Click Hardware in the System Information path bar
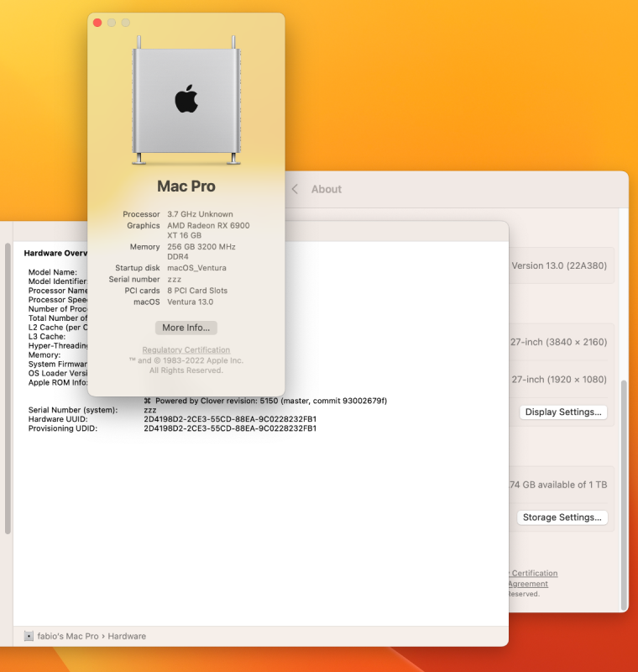Image resolution: width=638 pixels, height=672 pixels. [x=127, y=636]
